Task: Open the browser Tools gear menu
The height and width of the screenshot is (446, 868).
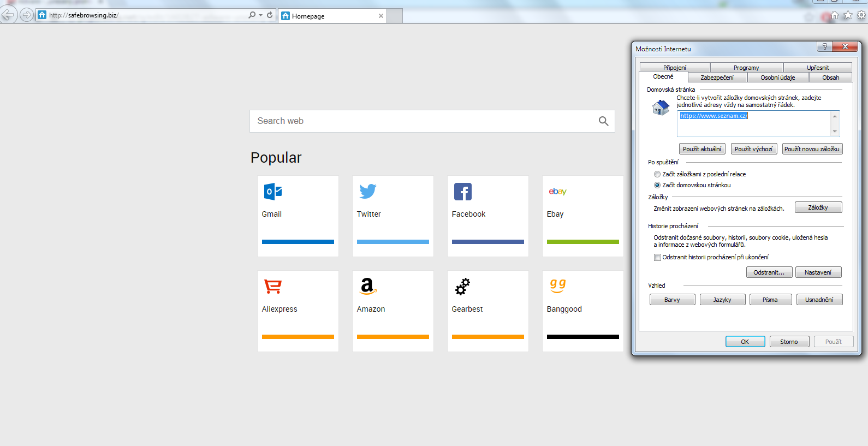Action: 861,15
